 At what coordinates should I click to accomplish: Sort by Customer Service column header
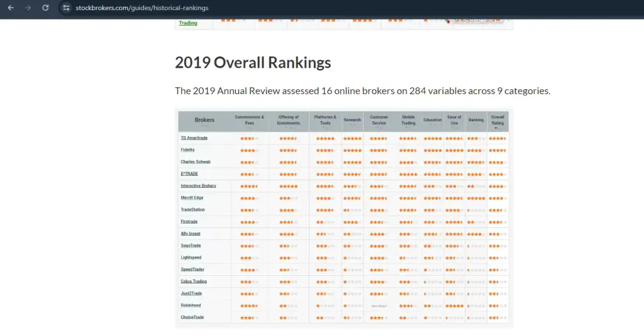379,120
